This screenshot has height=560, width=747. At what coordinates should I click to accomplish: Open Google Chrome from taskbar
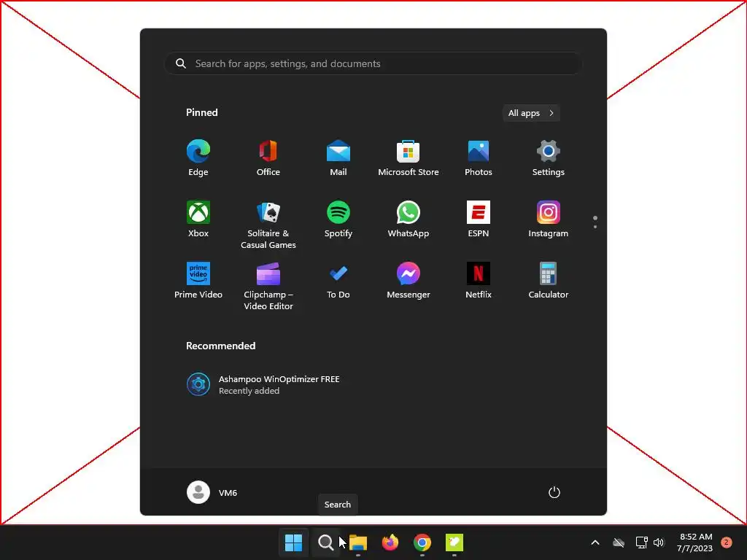pyautogui.click(x=422, y=542)
